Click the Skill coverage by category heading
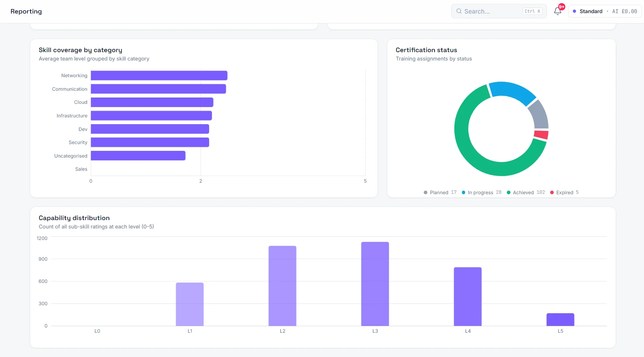 coord(80,50)
